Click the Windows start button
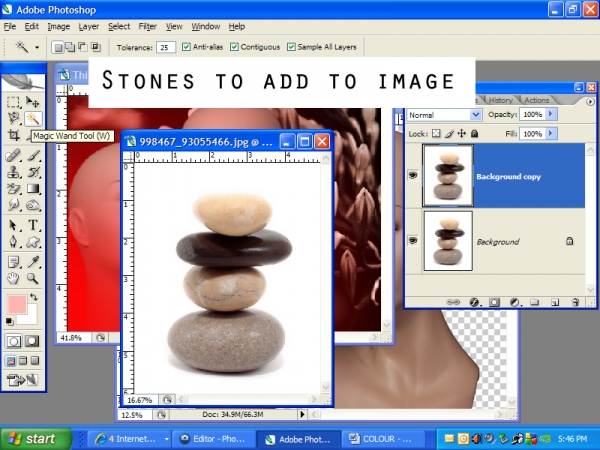 36,439
